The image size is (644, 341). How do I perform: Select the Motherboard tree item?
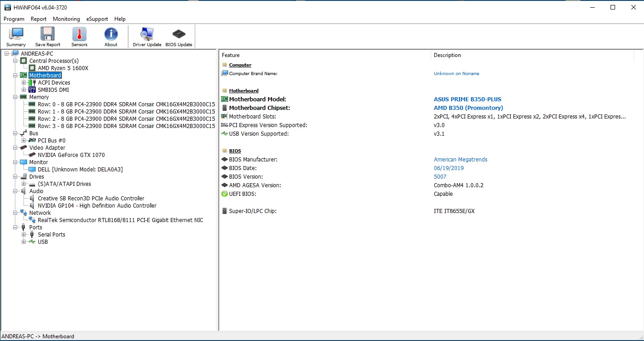pyautogui.click(x=45, y=75)
